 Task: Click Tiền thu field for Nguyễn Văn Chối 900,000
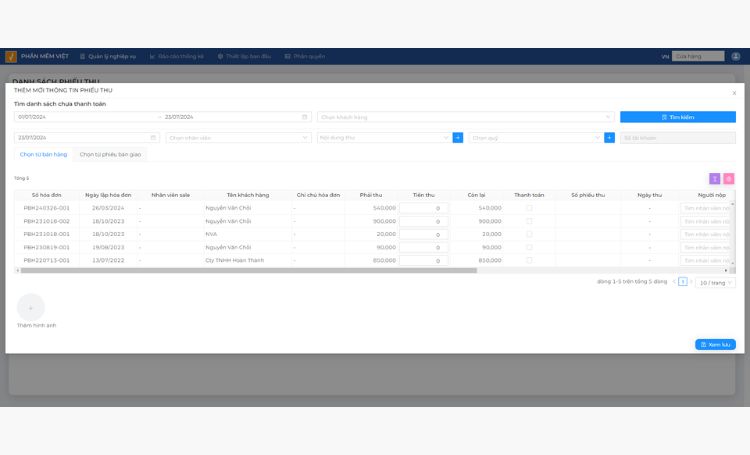424,222
